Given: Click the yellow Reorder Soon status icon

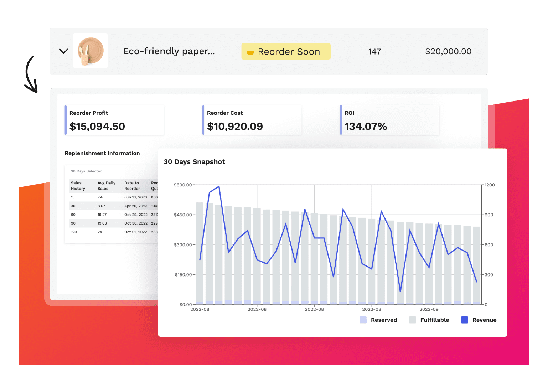Looking at the screenshot, I should 250,52.
